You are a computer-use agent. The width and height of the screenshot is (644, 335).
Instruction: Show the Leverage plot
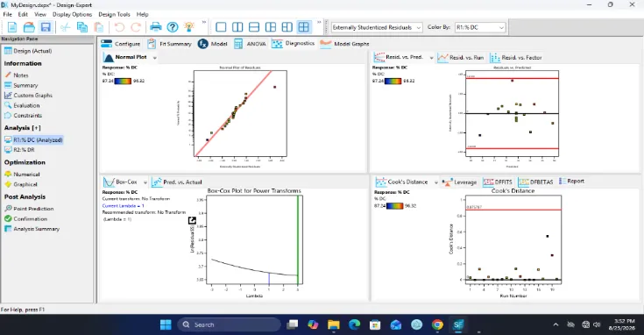459,182
